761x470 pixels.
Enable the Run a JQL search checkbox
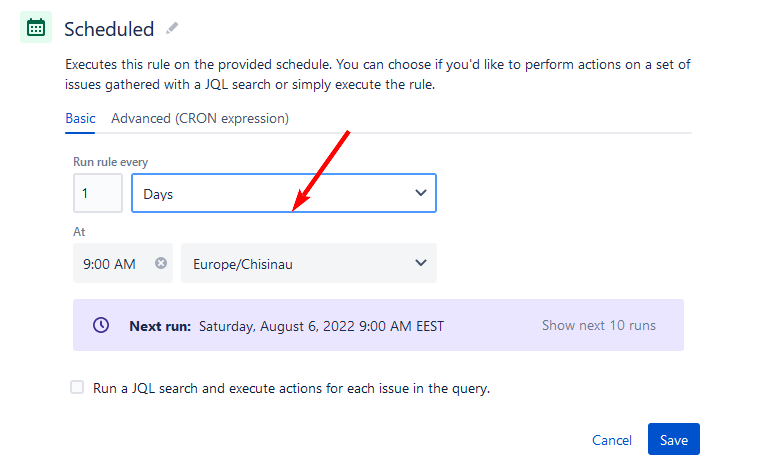click(77, 387)
